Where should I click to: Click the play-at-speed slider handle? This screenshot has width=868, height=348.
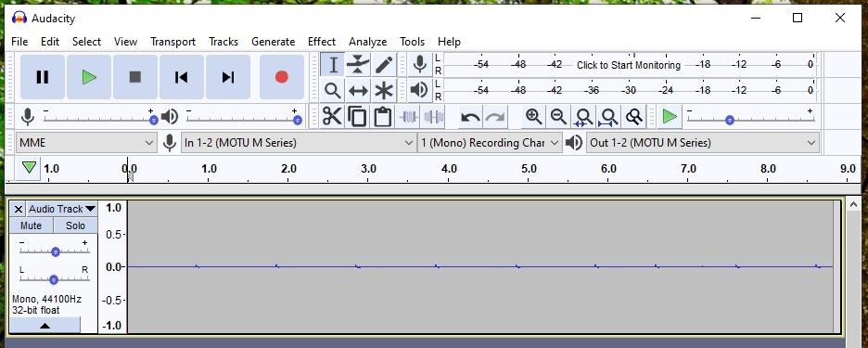(730, 120)
